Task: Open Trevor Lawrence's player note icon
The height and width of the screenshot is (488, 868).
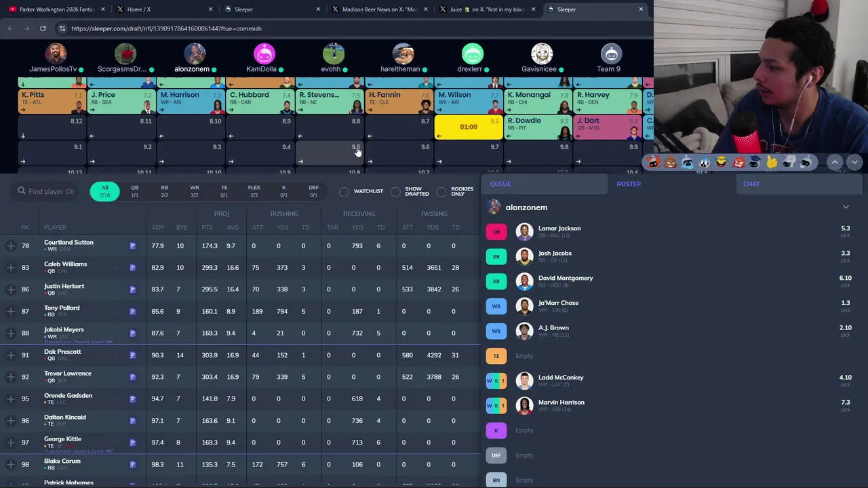Action: click(133, 377)
